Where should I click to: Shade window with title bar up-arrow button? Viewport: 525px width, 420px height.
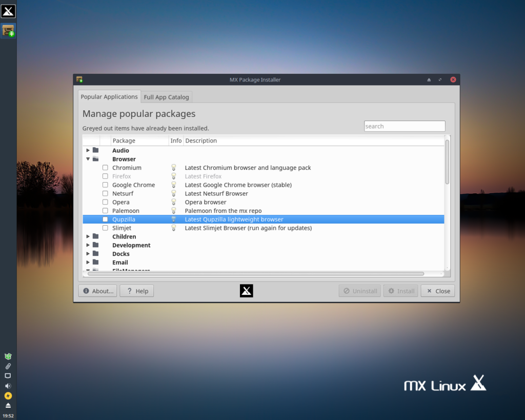[429, 79]
